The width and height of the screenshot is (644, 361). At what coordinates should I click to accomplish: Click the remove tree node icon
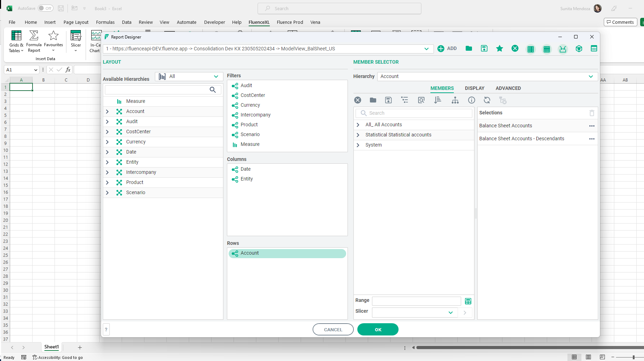(x=503, y=100)
